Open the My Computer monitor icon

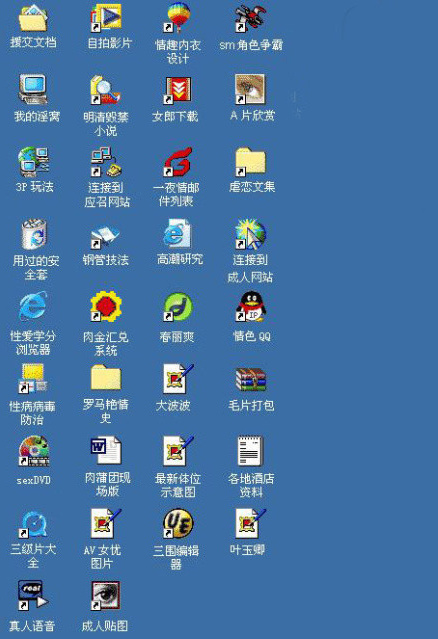pyautogui.click(x=33, y=89)
